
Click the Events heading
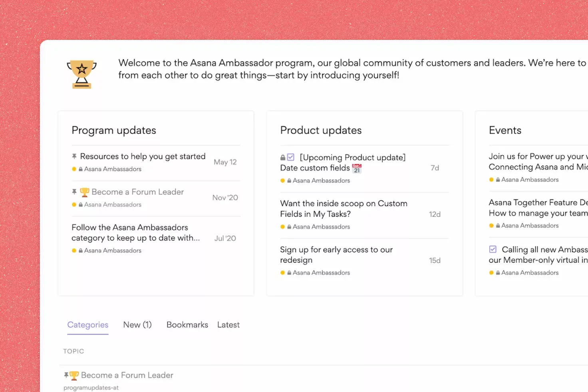(x=505, y=131)
